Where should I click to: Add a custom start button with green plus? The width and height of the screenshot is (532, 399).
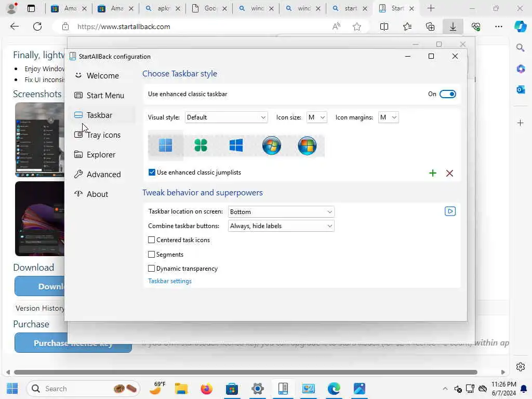[x=433, y=174]
